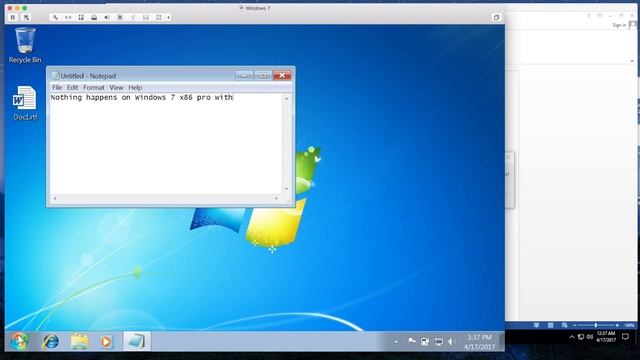The image size is (640, 360).
Task: Click the network monitor tray icon
Action: pyautogui.click(x=438, y=342)
